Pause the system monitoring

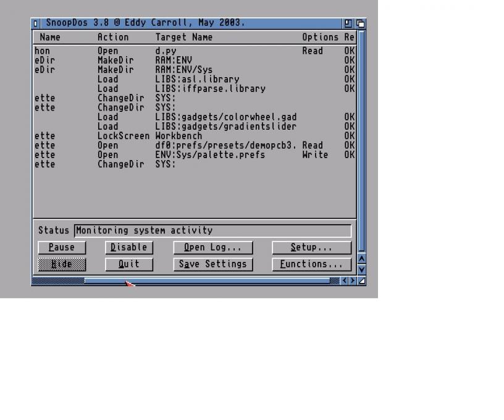tap(62, 248)
